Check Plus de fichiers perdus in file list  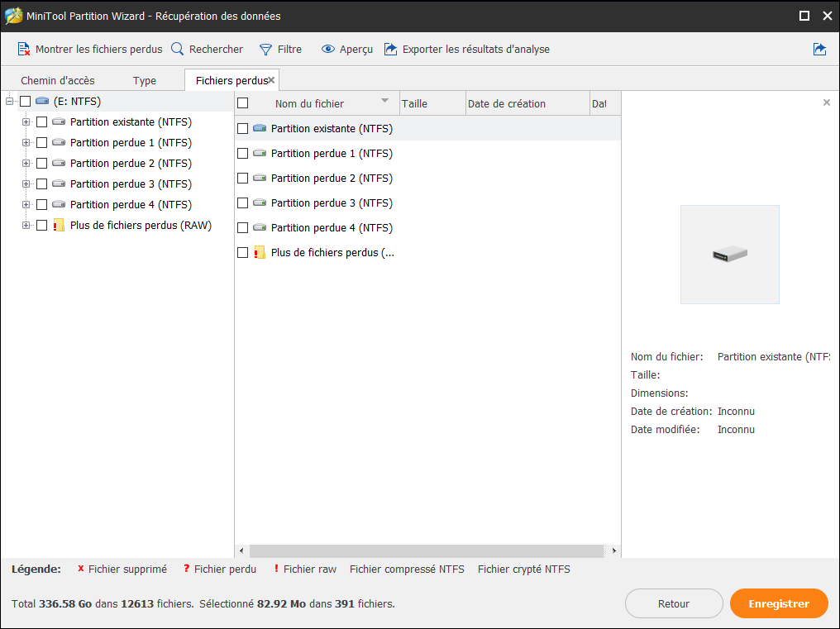coord(243,252)
